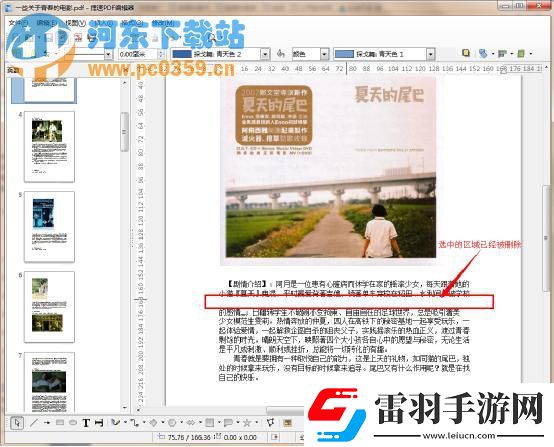Click the pages panel scroll-up arrow
Viewport: 554px width, 447px height.
click(124, 83)
